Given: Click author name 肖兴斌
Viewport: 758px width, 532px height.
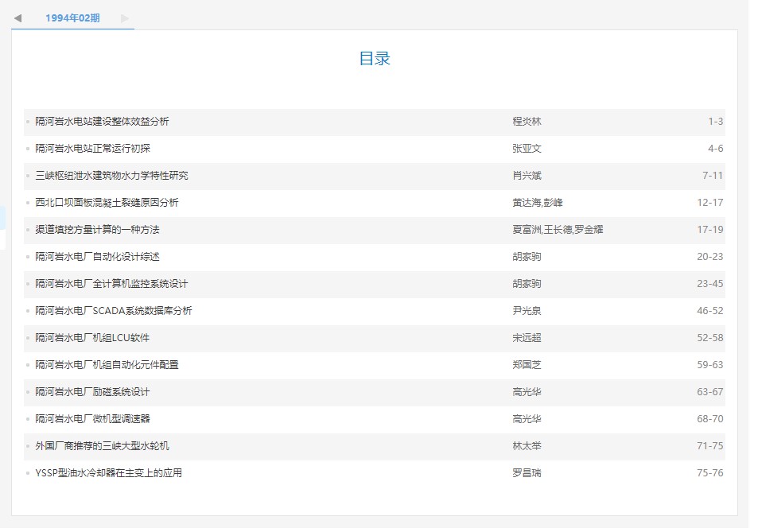Looking at the screenshot, I should click(527, 176).
